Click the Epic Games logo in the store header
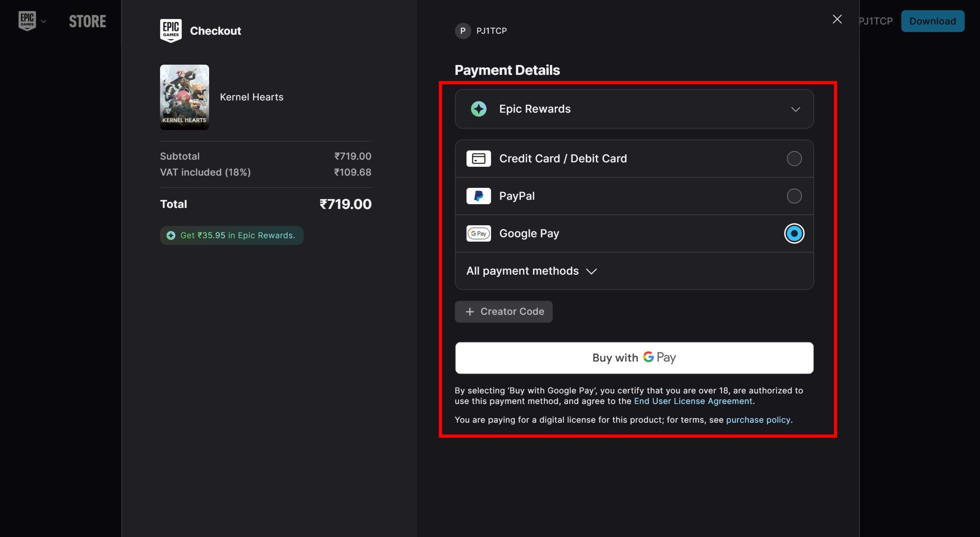This screenshot has width=980, height=537. pos(27,21)
